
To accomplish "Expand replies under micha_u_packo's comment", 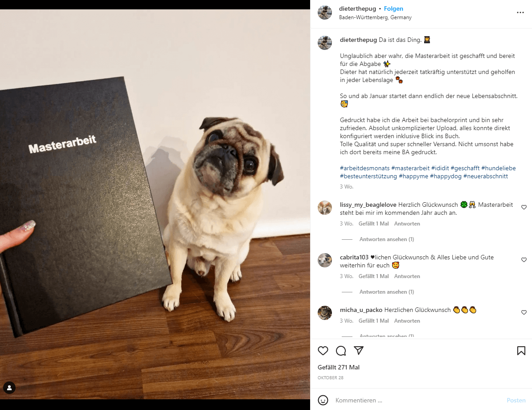I will [x=386, y=336].
